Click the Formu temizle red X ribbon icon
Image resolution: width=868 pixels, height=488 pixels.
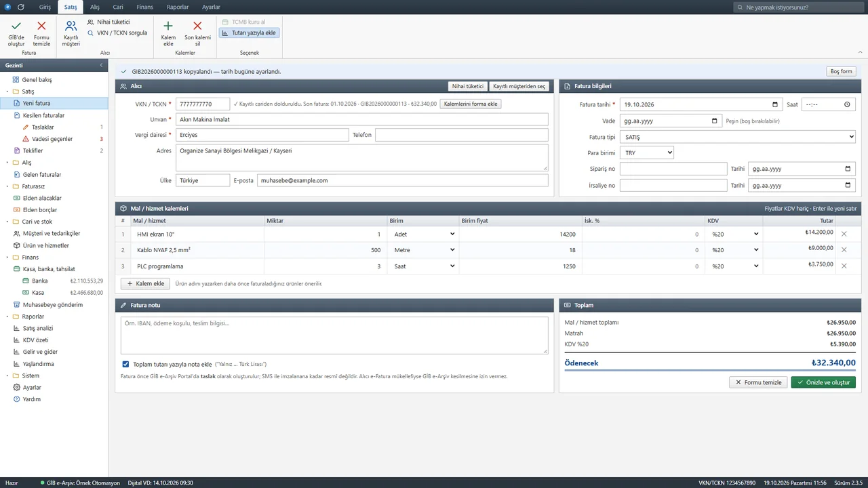click(x=41, y=26)
